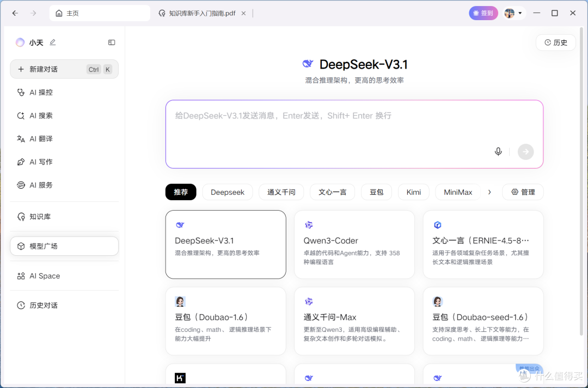The image size is (588, 388).
Task: Minimize the application window
Action: pyautogui.click(x=537, y=13)
